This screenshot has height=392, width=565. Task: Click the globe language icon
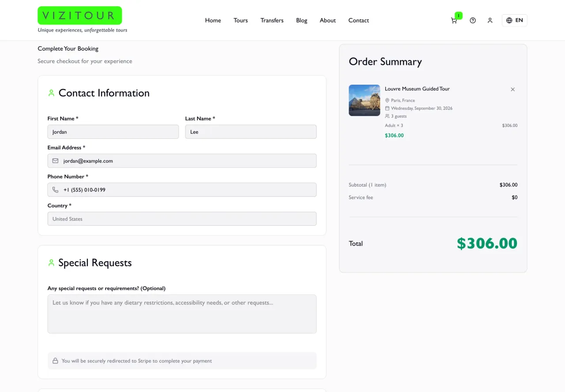pos(509,20)
